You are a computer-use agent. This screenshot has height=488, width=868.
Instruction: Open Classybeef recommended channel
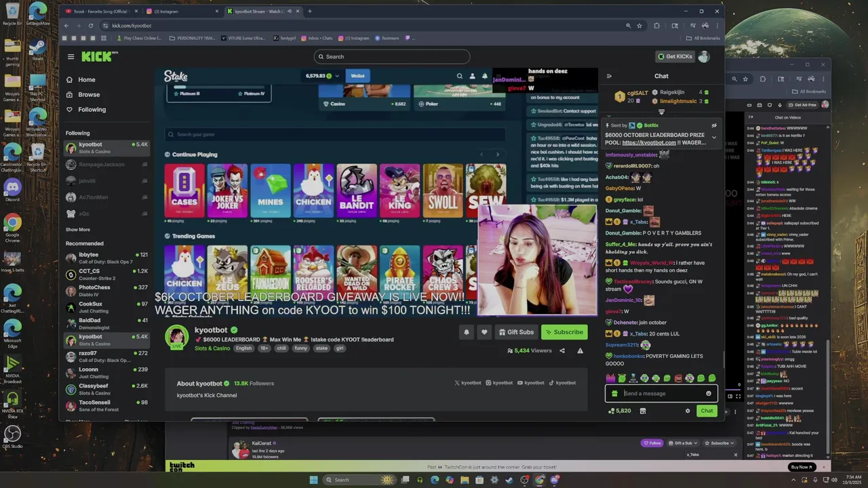[106, 389]
